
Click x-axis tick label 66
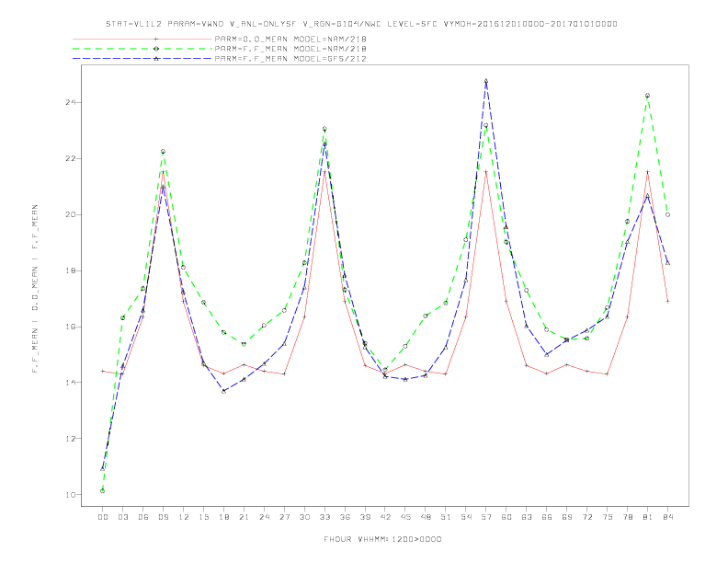coord(547,517)
